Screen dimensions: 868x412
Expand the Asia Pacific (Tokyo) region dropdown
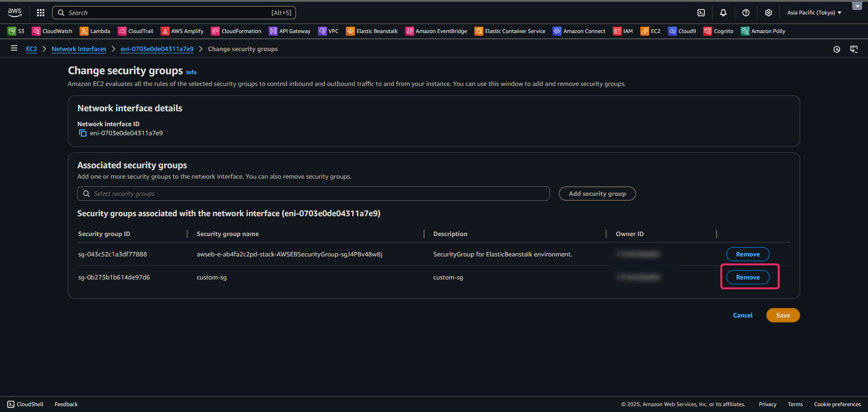pos(814,13)
